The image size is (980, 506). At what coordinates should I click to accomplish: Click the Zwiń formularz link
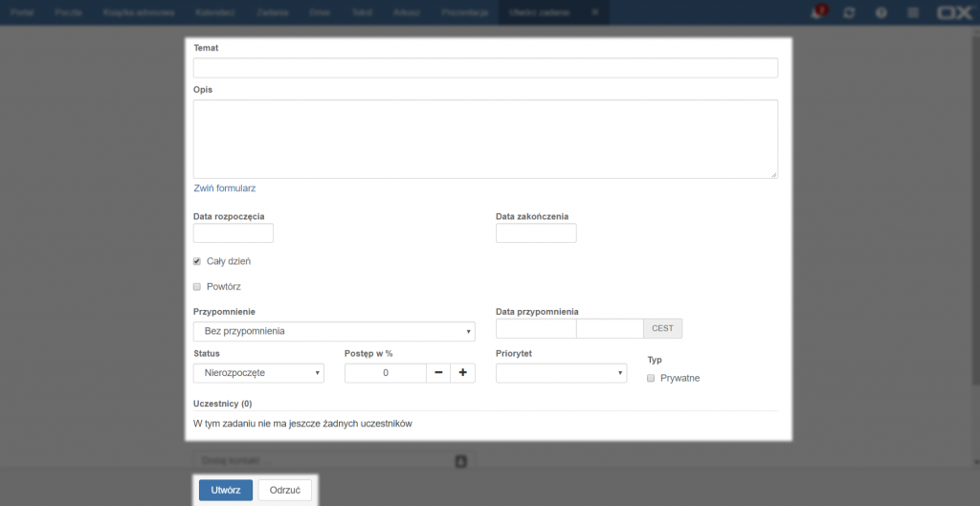coord(224,188)
